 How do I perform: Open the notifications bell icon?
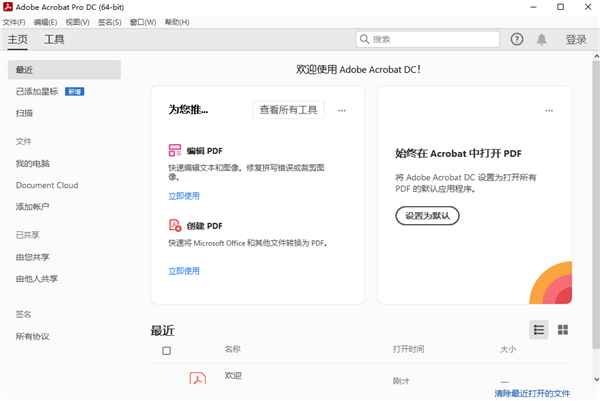542,39
